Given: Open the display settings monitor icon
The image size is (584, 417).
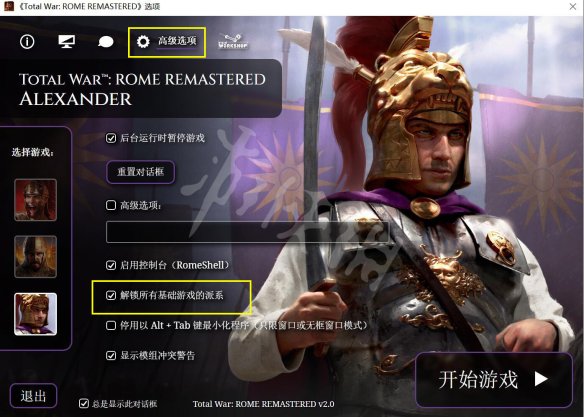Looking at the screenshot, I should [67, 41].
